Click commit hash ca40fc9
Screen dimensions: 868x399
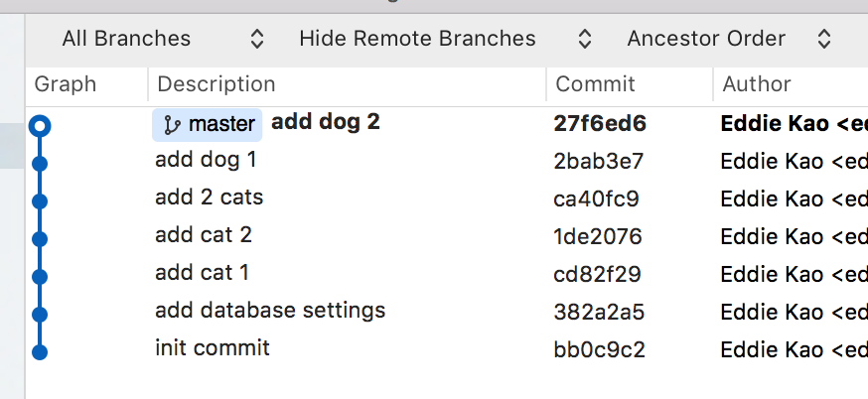point(596,199)
